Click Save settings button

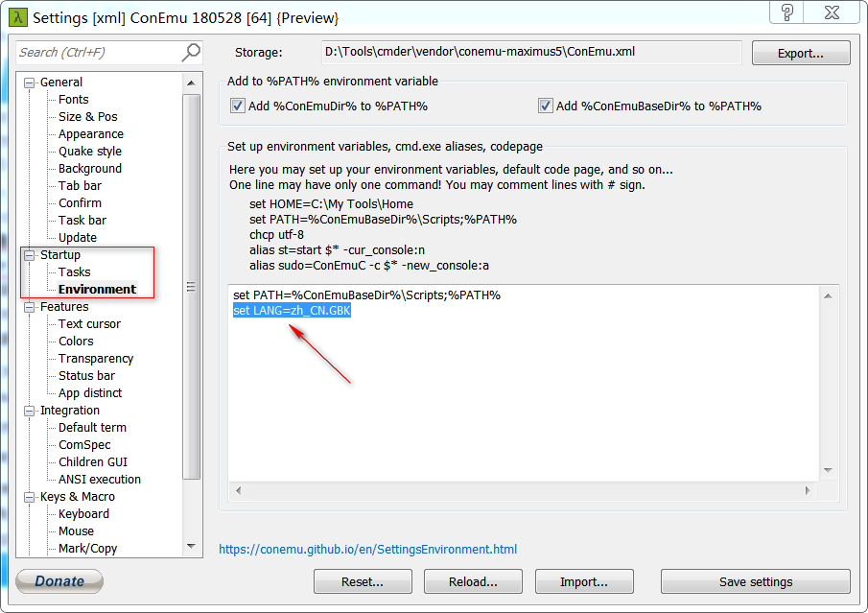(x=756, y=581)
